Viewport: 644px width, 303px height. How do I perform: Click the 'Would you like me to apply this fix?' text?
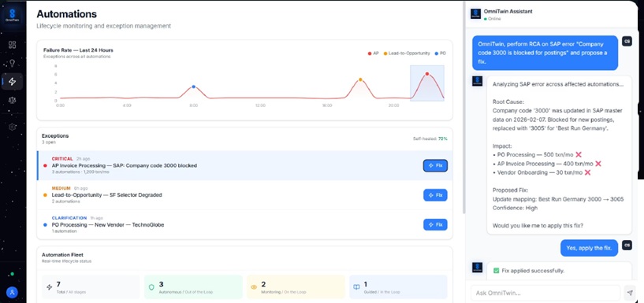point(538,225)
